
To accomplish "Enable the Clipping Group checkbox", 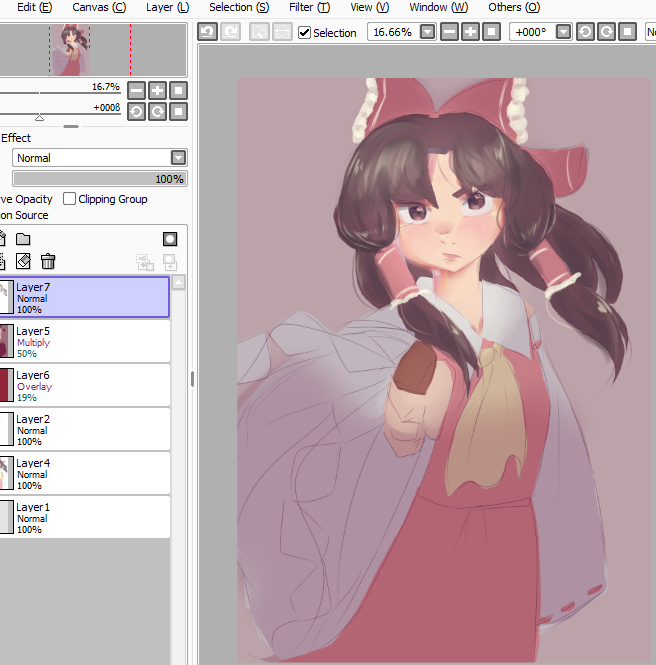I will [x=69, y=198].
